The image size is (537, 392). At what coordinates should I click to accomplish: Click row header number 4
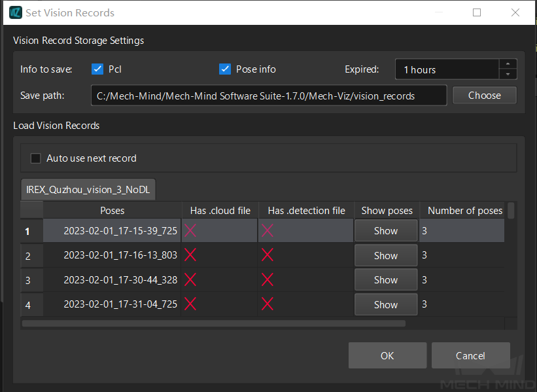point(31,305)
